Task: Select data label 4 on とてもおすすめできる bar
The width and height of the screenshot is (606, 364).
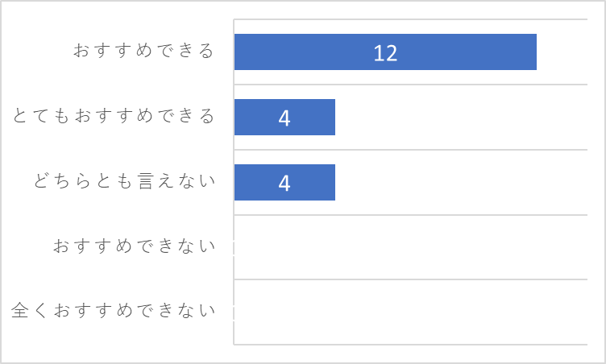Action: click(x=284, y=118)
